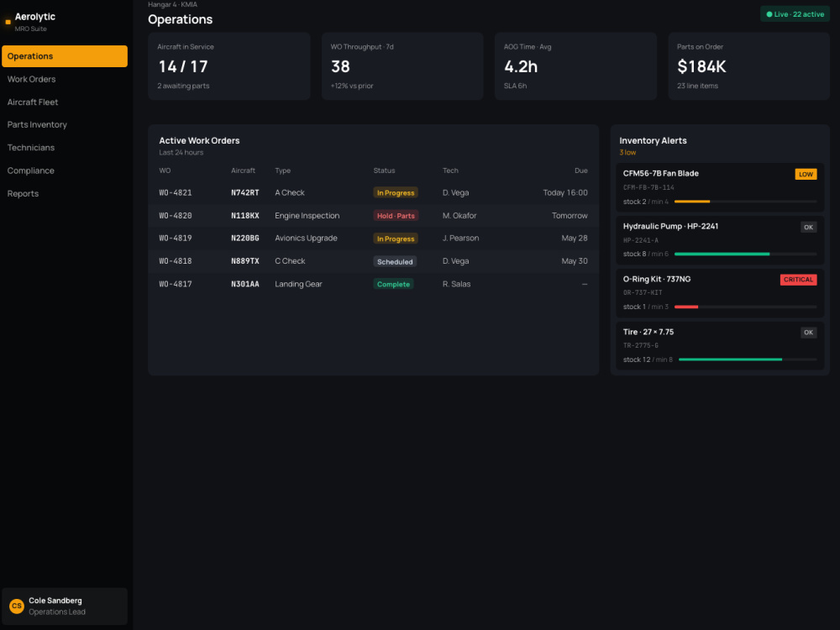Open Cole Sandberg profile card

point(65,606)
